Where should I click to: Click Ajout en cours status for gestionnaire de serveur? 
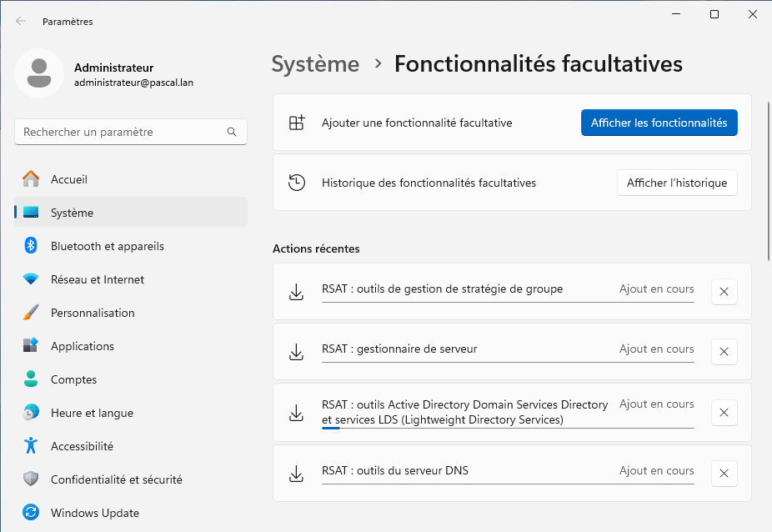[657, 349]
